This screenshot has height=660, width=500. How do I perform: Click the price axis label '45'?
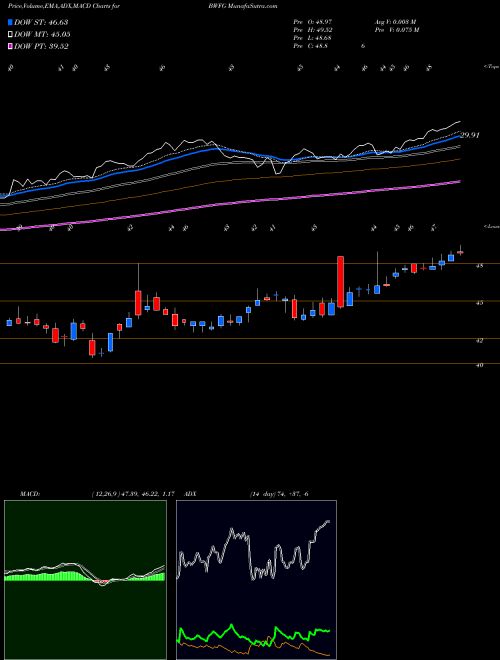pyautogui.click(x=480, y=303)
